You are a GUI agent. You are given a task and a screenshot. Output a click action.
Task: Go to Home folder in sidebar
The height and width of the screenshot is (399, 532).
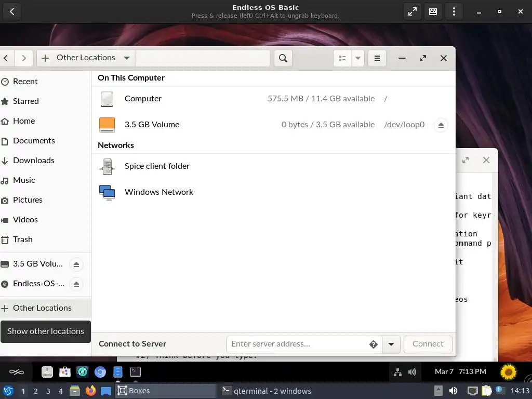click(x=46, y=121)
